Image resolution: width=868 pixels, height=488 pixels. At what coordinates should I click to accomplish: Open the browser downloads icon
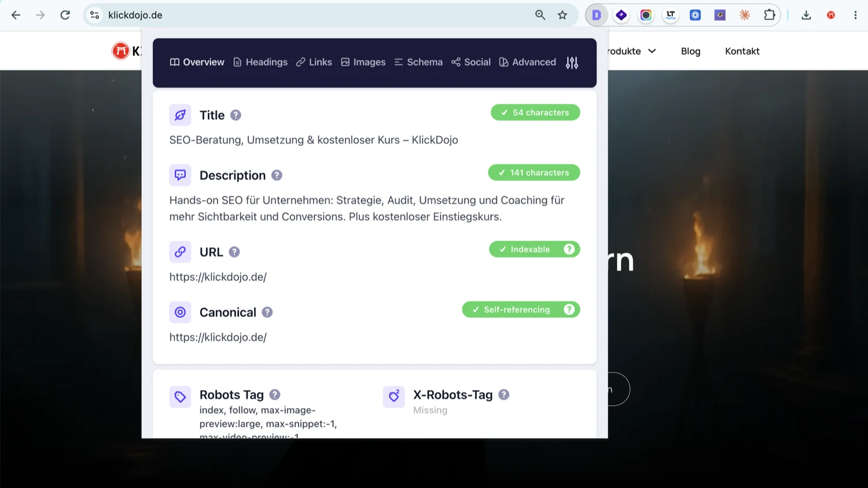coord(806,15)
